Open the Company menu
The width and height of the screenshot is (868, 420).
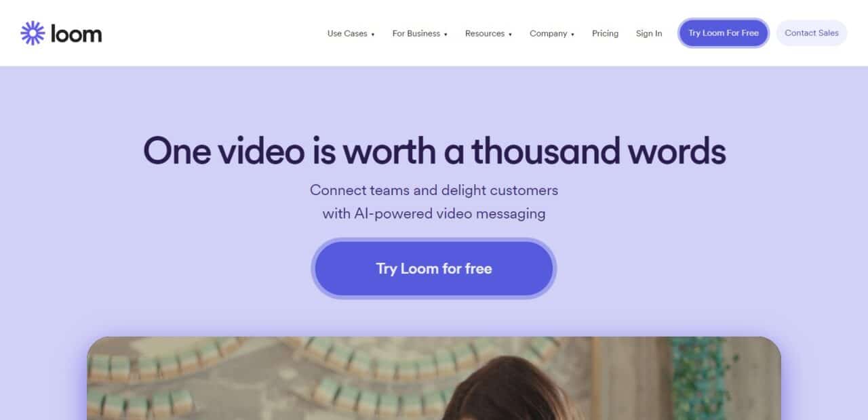point(549,33)
